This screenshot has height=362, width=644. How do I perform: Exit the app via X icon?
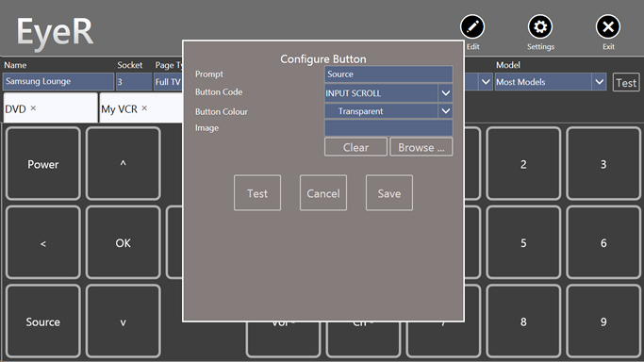pyautogui.click(x=608, y=27)
